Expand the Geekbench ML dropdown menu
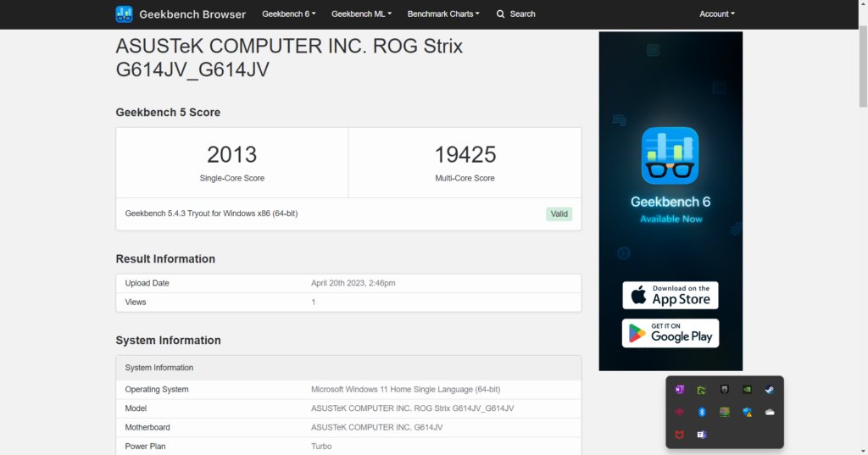 tap(361, 14)
